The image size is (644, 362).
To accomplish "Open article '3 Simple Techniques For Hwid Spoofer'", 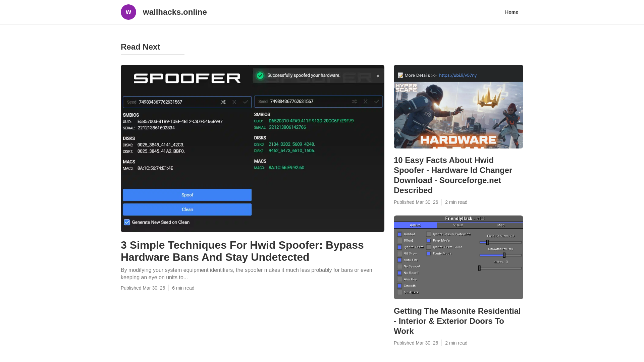I will coord(242,251).
